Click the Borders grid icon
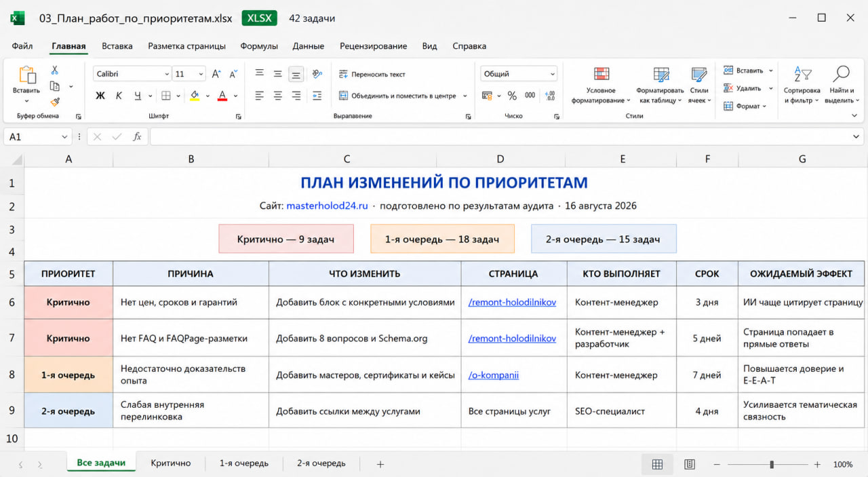Viewport: 868px width, 477px height. click(x=165, y=96)
